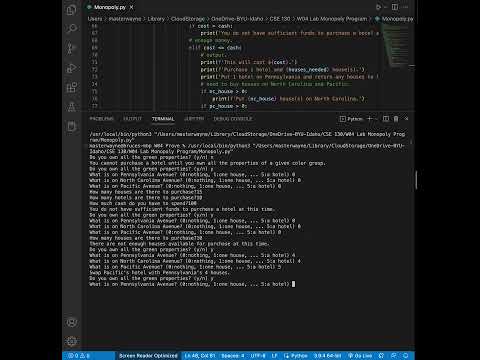Open the errors and warnings count in status bar
The width and height of the screenshot is (480, 360).
click(79, 356)
